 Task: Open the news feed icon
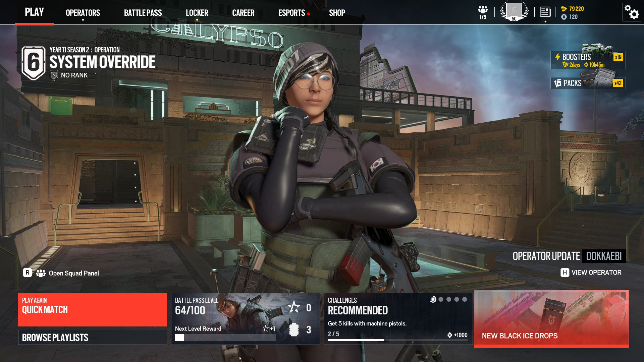pos(545,12)
